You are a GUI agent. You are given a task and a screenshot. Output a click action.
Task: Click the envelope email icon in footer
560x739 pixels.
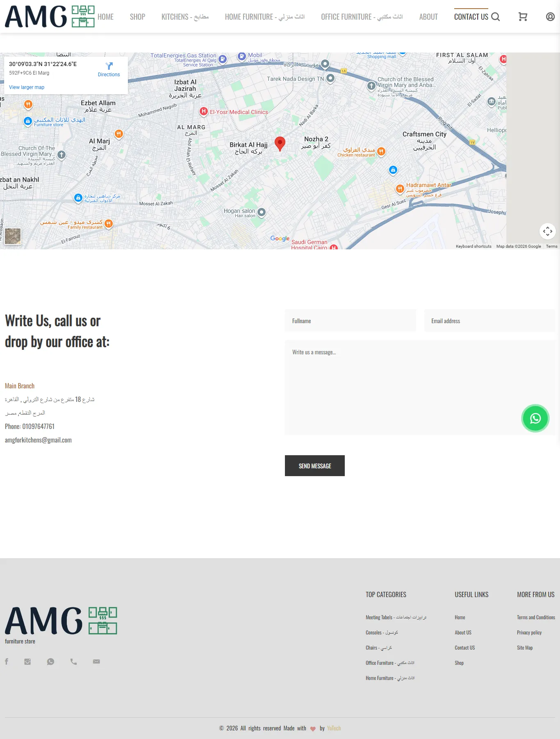96,661
